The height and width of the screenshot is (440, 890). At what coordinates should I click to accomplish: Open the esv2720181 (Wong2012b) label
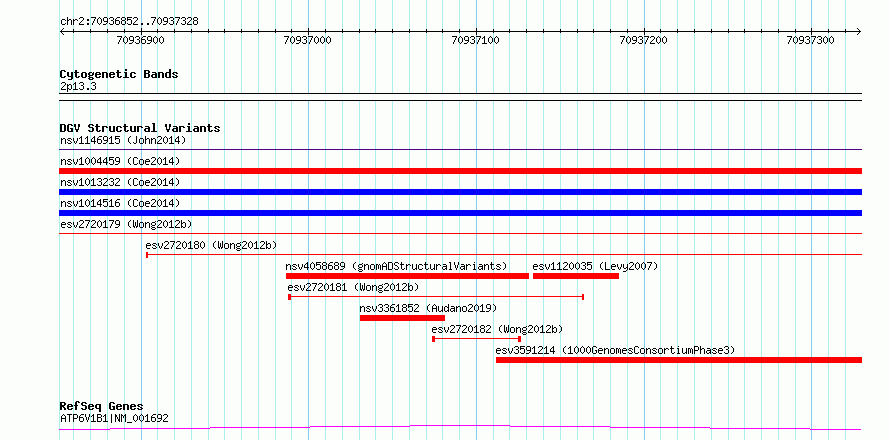(x=353, y=287)
